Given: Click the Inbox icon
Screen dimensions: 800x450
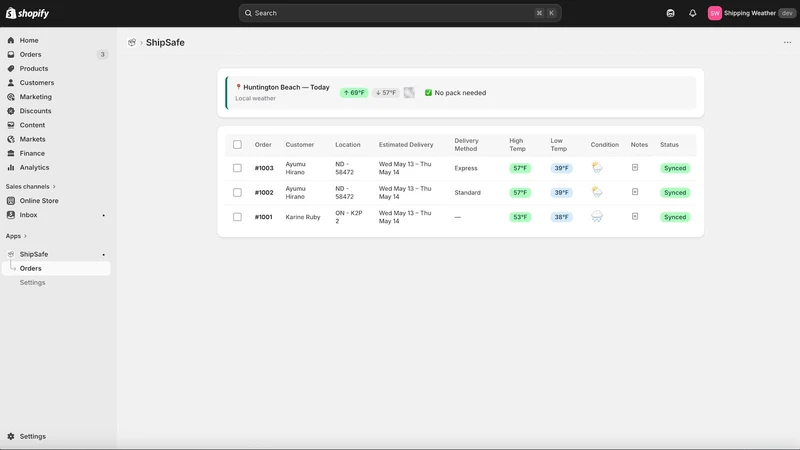Looking at the screenshot, I should (11, 215).
